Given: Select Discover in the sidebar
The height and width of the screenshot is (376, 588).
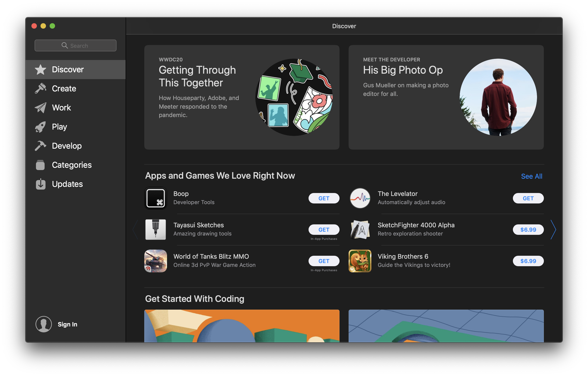Looking at the screenshot, I should pyautogui.click(x=76, y=70).
